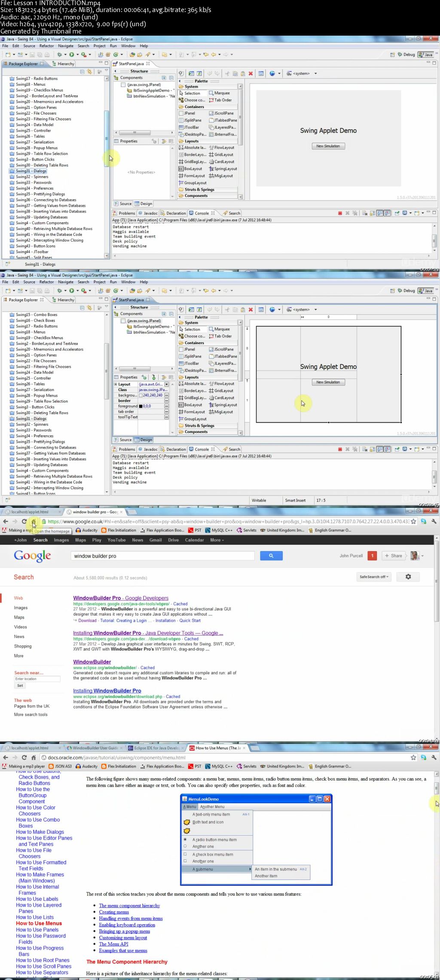
Task: Select FormLayout in the second Eclipse window palette
Action: 192,412
